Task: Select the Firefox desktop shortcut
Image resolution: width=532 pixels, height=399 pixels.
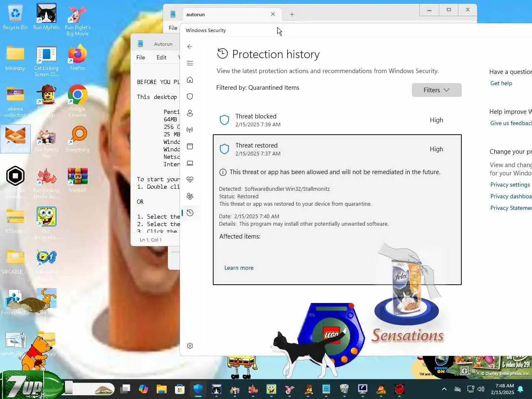Action: (x=77, y=58)
